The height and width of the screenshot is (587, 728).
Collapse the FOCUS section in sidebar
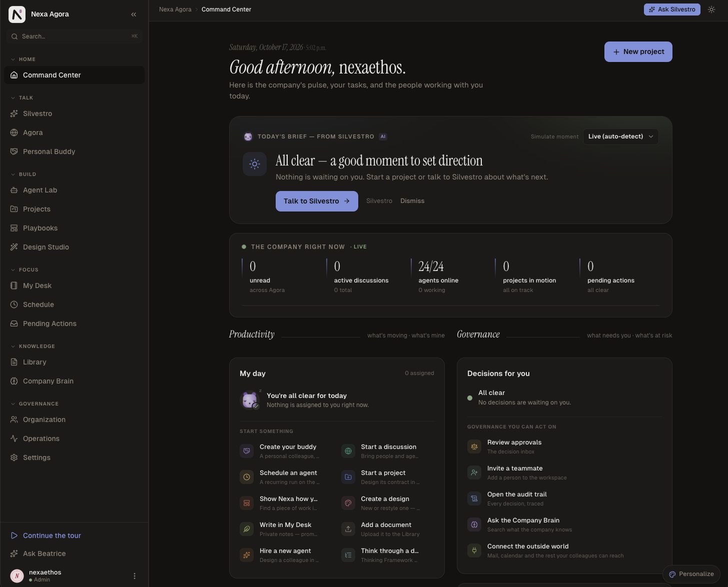[x=25, y=270]
